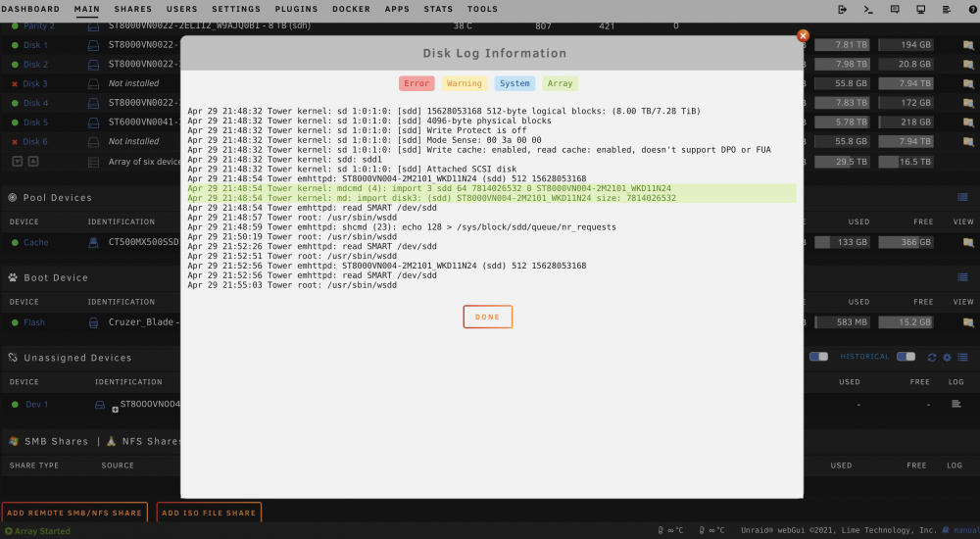Open the feedback icon in the header
The height and width of the screenshot is (539, 980).
[895, 10]
